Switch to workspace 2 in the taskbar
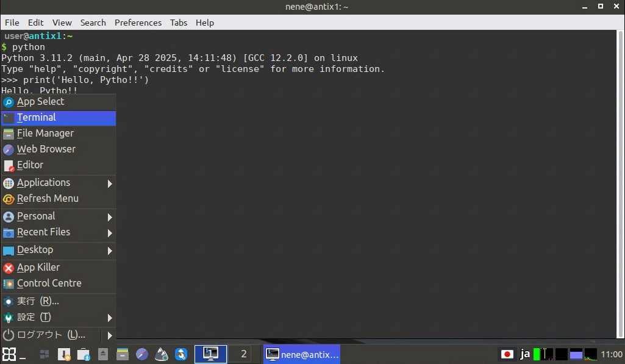 coord(243,354)
